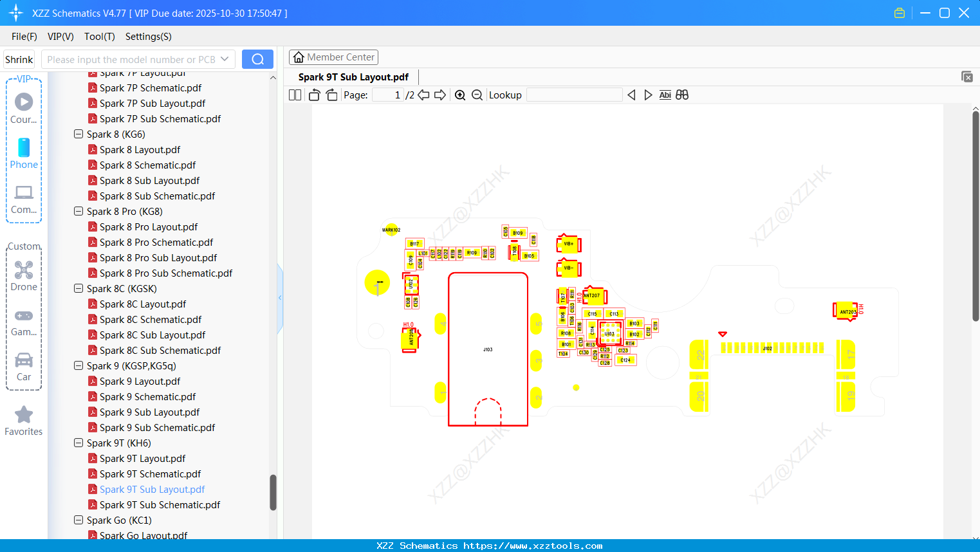The height and width of the screenshot is (552, 980).
Task: Rotate the page clockwise
Action: (x=331, y=95)
